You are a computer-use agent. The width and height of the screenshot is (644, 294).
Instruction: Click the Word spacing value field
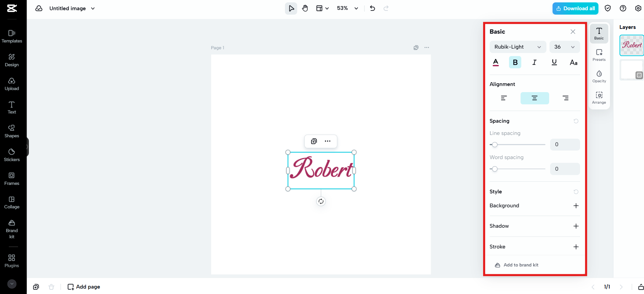click(565, 169)
